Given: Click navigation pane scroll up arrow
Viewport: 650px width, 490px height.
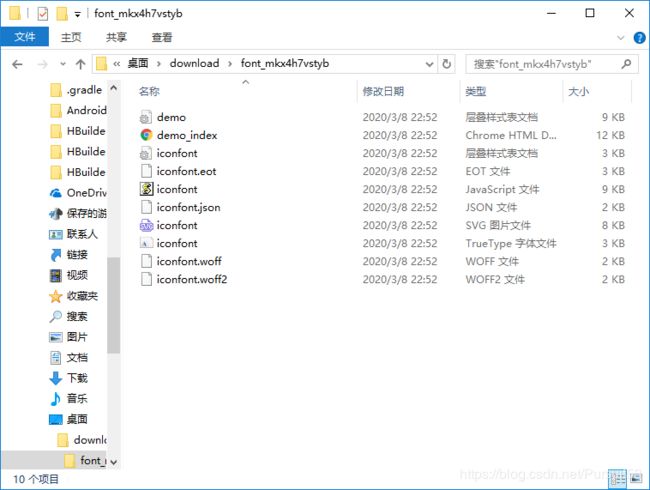Looking at the screenshot, I should [x=114, y=88].
